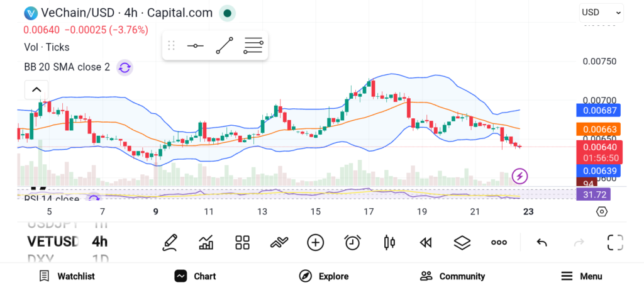Click the undo arrow button
Screen dimensions: 644x290
coord(541,242)
